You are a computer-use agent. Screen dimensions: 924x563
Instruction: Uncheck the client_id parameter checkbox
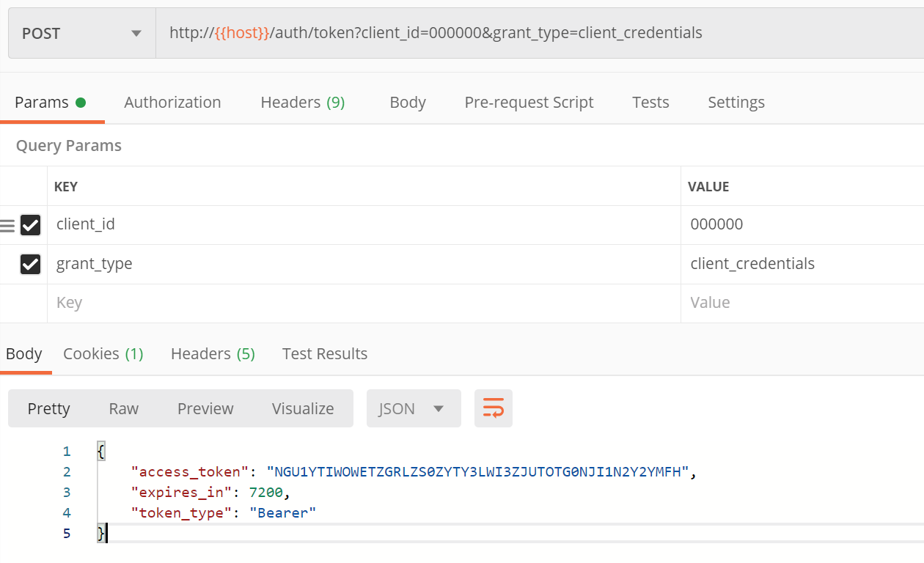[x=30, y=225]
